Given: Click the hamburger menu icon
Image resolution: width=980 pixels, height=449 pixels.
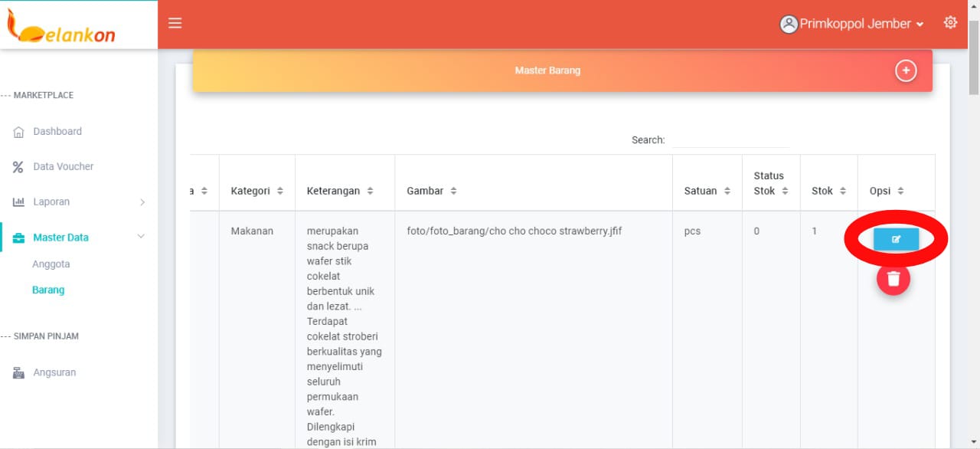Looking at the screenshot, I should point(175,23).
